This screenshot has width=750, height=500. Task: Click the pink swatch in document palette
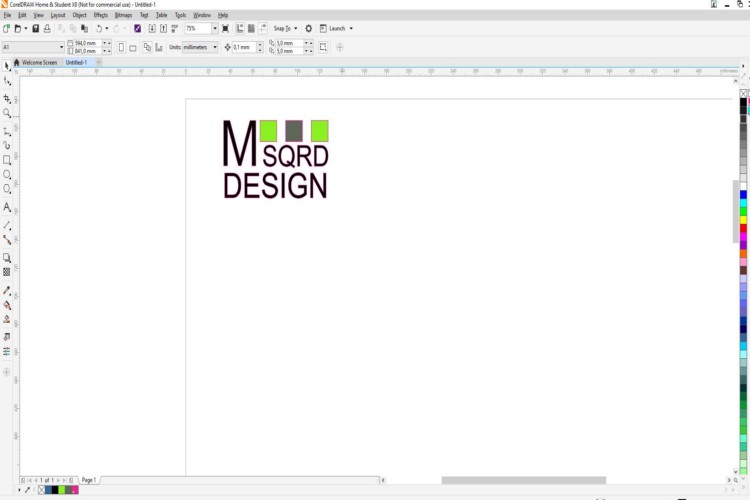coord(75,490)
